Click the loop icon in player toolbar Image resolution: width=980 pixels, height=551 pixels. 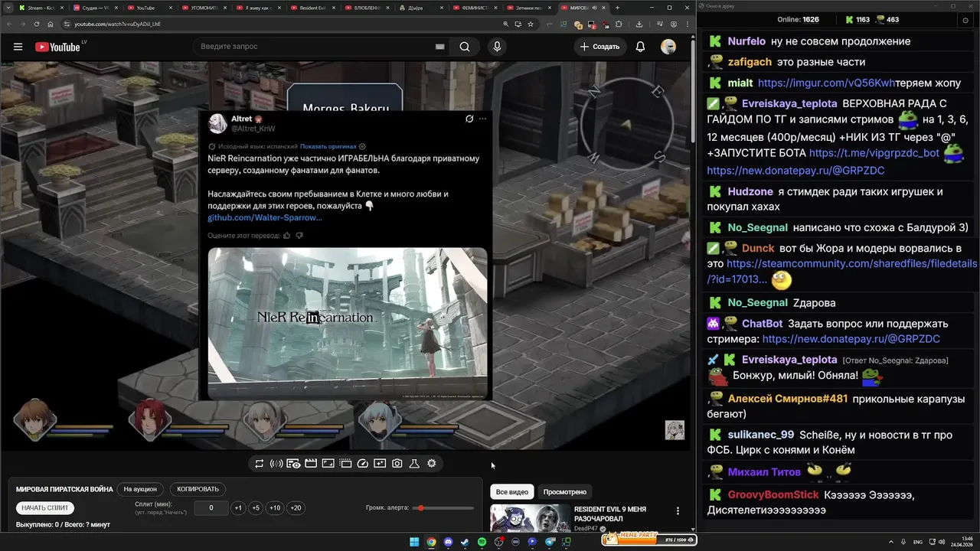coord(260,463)
